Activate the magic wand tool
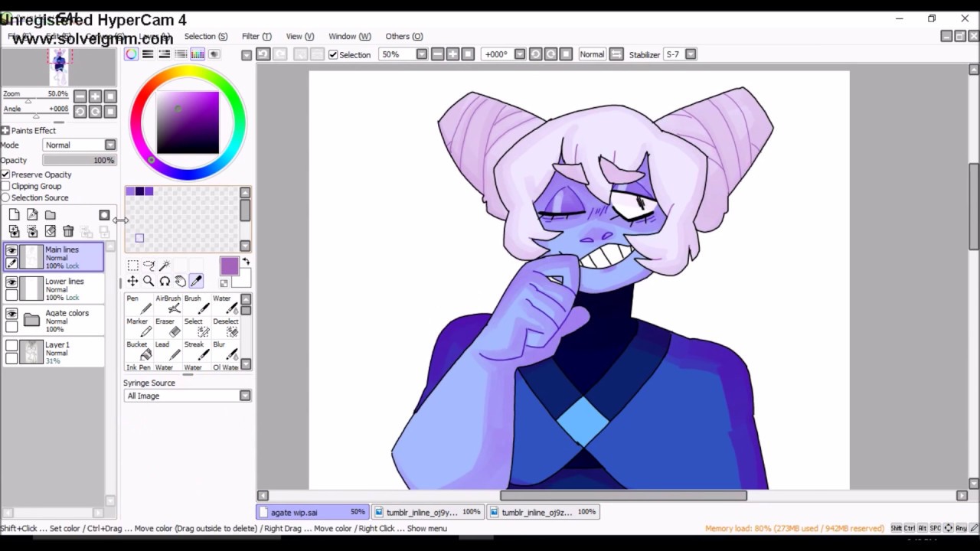Viewport: 980px width, 551px height. pos(165,266)
